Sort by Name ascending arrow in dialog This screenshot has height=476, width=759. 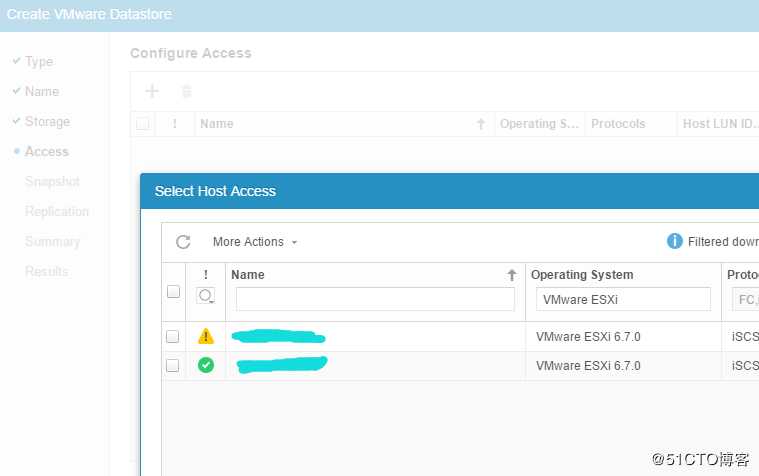pos(512,275)
